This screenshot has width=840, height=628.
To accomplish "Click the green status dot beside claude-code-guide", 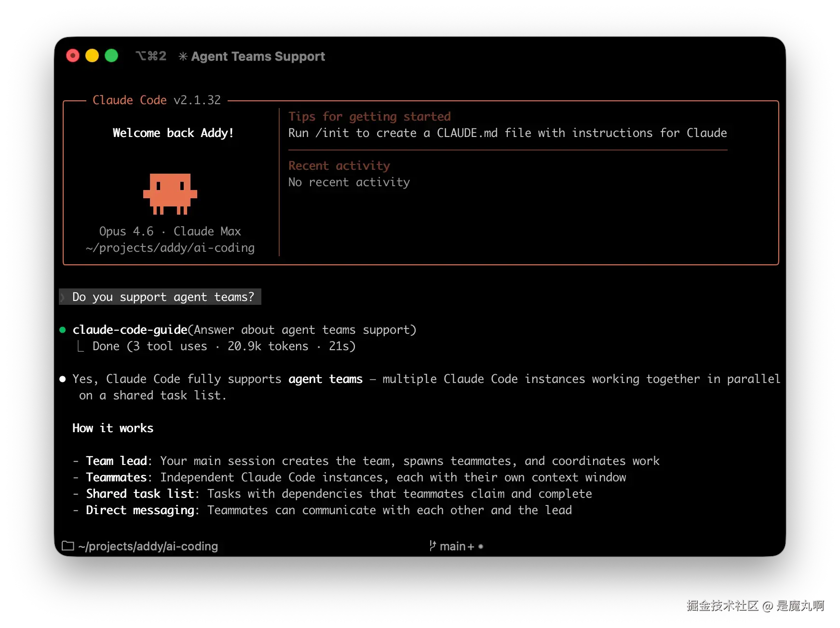I will coord(62,330).
